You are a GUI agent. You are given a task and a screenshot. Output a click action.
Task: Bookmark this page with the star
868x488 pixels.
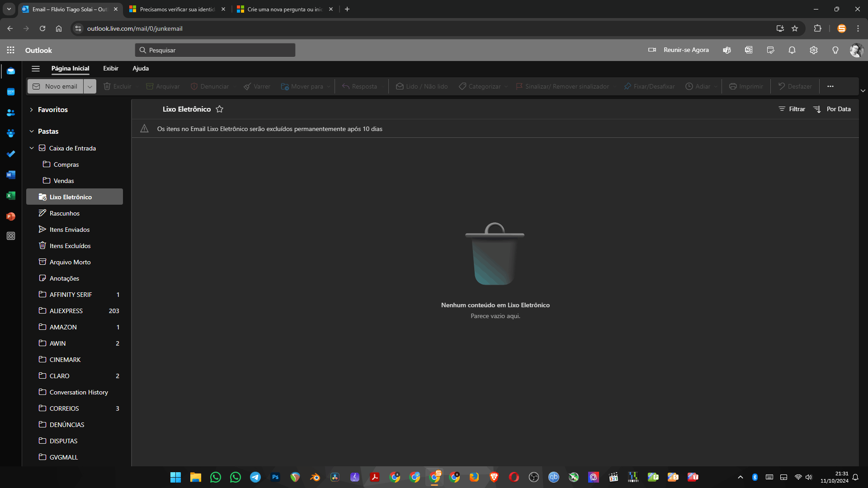[795, 28]
